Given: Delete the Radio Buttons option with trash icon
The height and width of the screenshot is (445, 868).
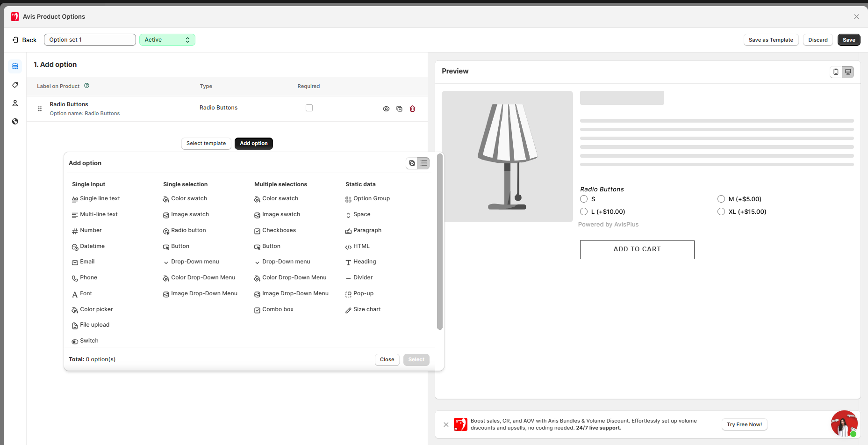Looking at the screenshot, I should 412,109.
